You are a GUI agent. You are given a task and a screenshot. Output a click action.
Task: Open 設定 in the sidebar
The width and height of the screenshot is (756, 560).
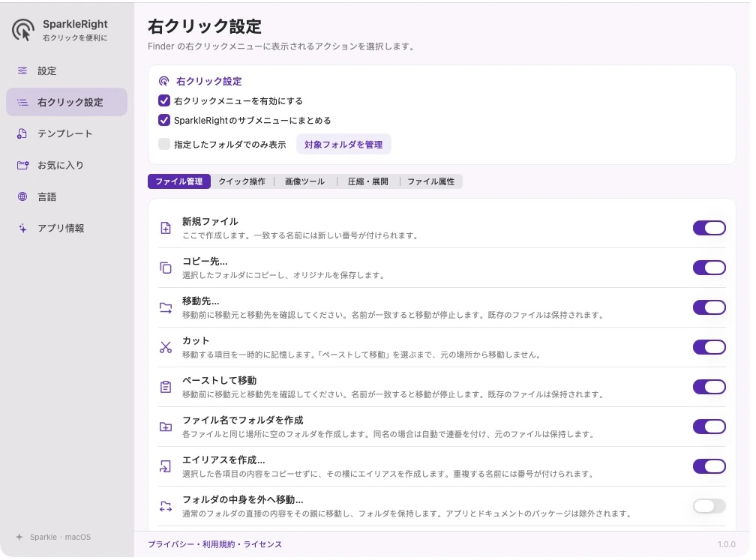click(67, 70)
